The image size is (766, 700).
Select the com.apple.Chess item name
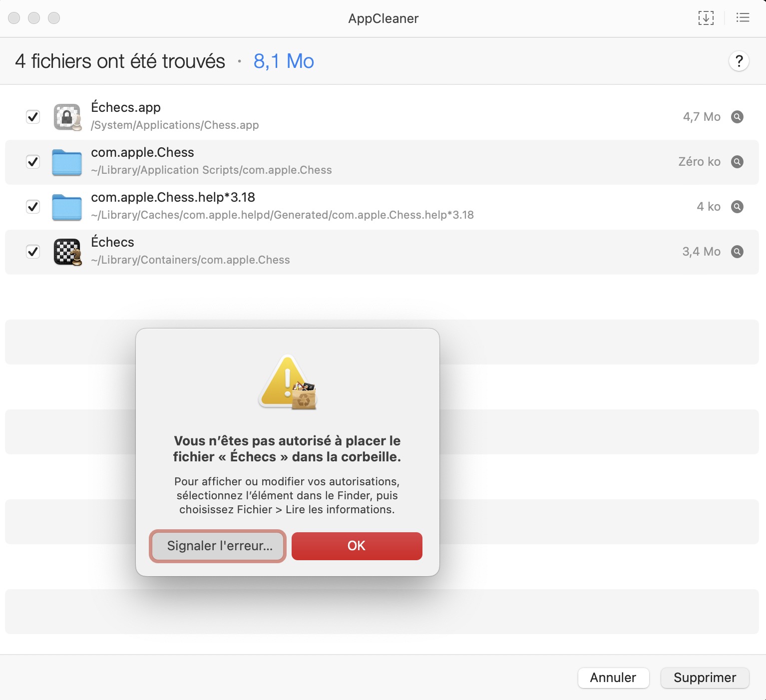[142, 152]
